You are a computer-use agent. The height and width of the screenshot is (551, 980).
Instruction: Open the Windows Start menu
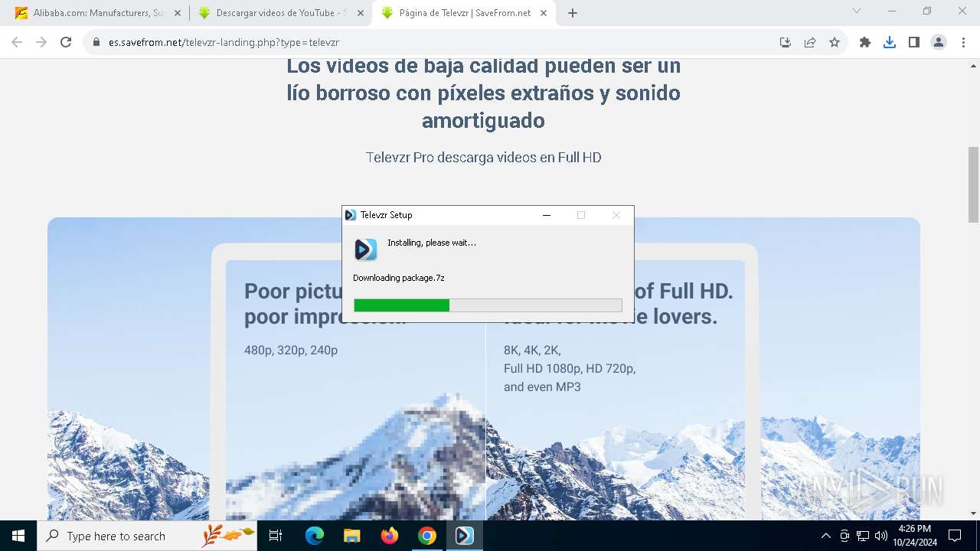(x=18, y=536)
